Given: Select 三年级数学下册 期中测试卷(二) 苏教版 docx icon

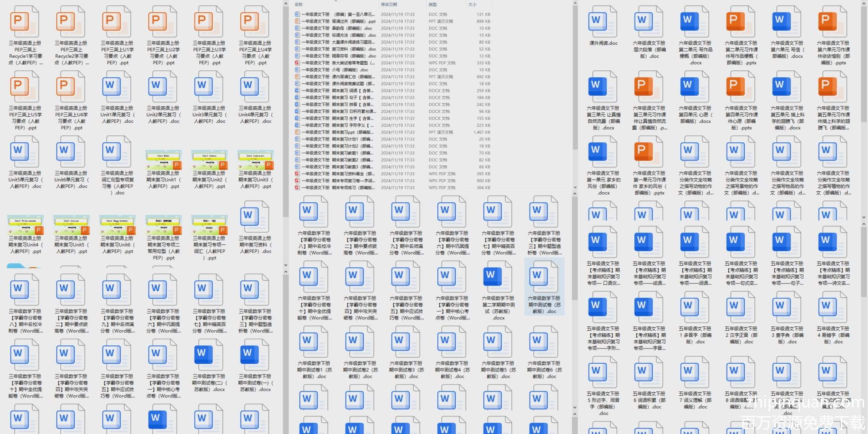Looking at the screenshot, I should (209, 355).
